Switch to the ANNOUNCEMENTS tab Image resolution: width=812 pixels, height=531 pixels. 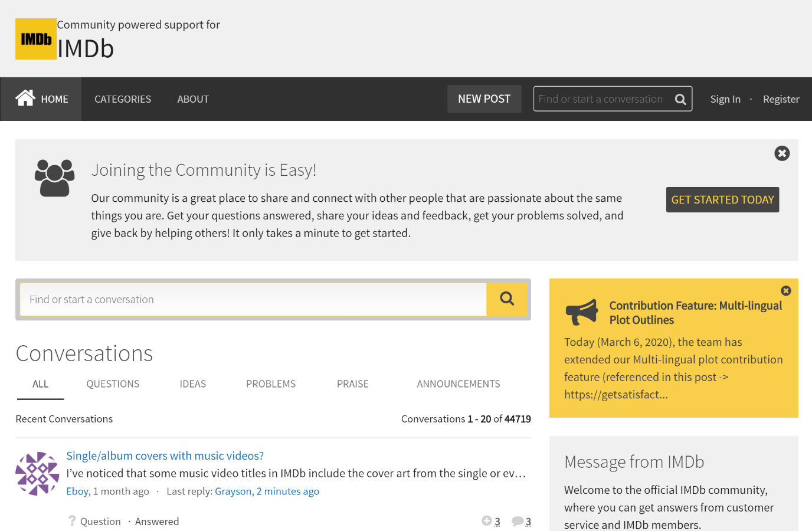459,384
